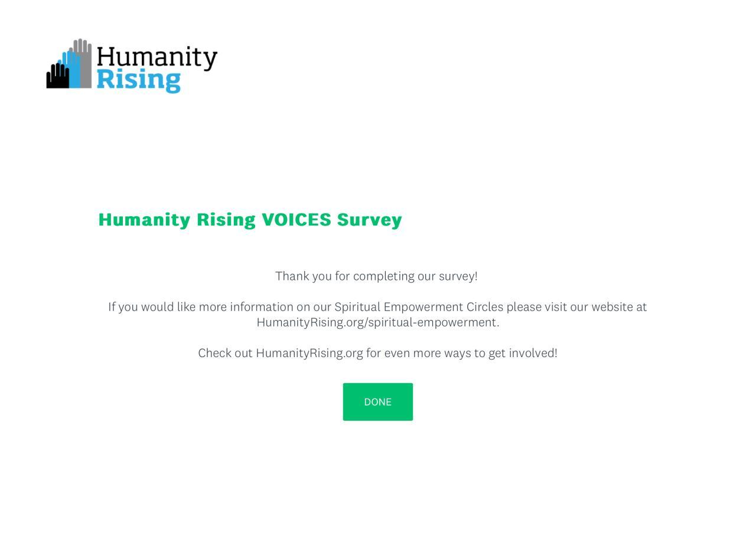Click the word 'Survey' in the green heading

point(369,220)
